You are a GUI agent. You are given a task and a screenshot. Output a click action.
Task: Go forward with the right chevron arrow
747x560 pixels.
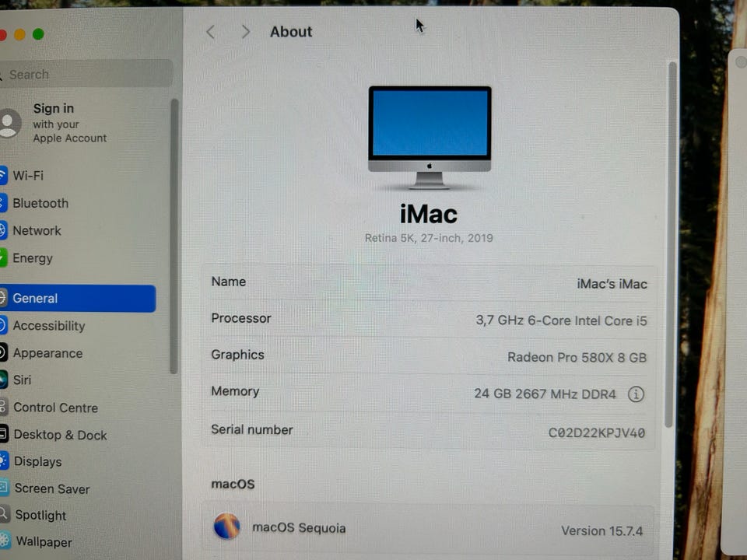(x=246, y=32)
